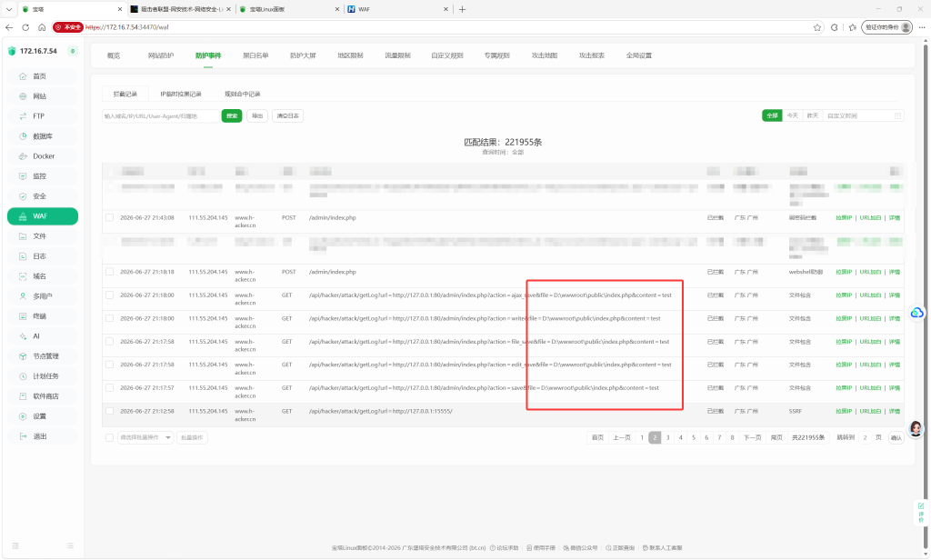Click the 退出 logout icon
Screen dimensions: 931x560
tap(23, 436)
